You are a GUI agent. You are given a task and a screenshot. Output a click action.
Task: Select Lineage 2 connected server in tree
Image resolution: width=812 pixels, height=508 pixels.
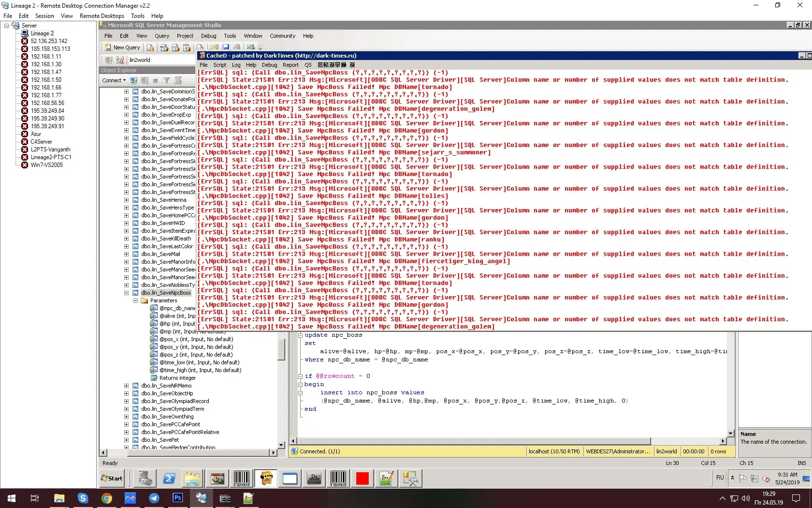coord(42,33)
